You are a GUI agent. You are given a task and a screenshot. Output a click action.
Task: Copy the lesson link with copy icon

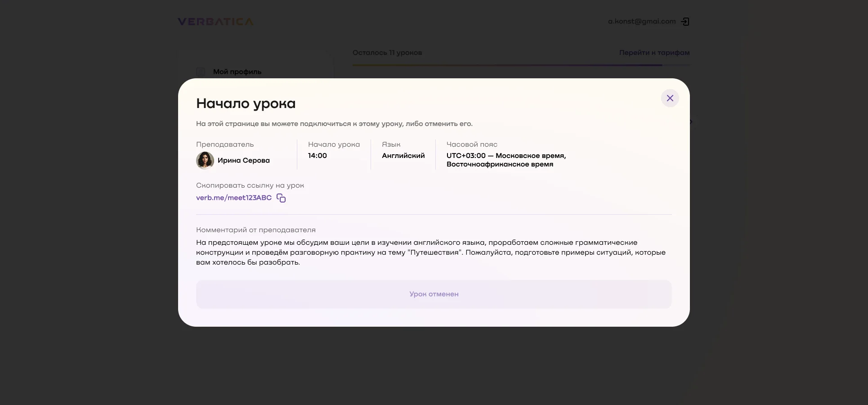click(281, 198)
